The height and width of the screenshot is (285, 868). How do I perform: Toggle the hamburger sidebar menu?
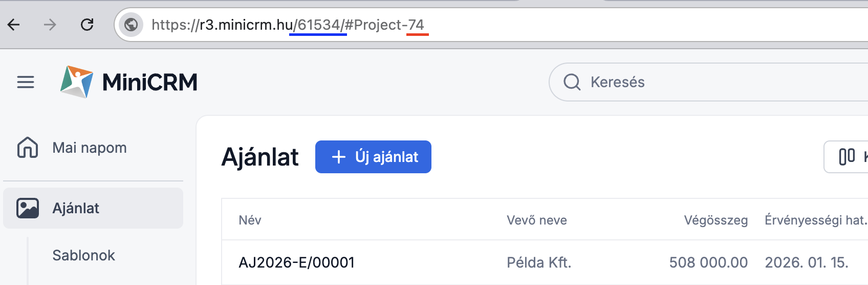(x=26, y=82)
